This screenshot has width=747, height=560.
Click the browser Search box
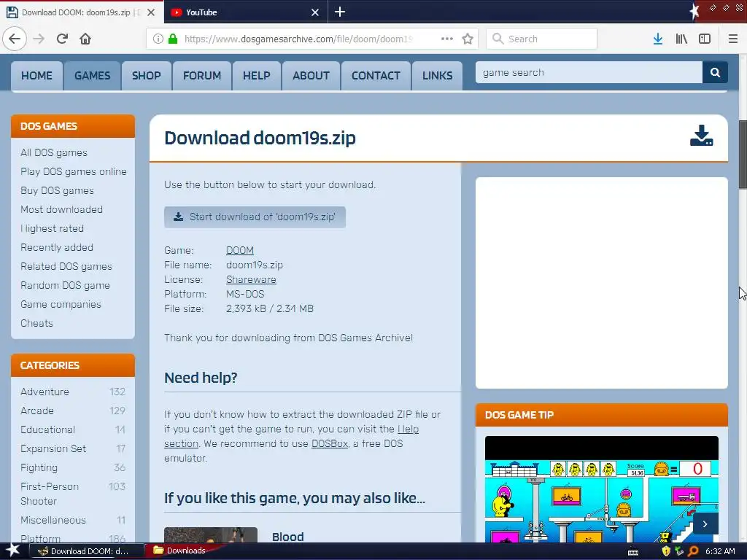tap(542, 39)
